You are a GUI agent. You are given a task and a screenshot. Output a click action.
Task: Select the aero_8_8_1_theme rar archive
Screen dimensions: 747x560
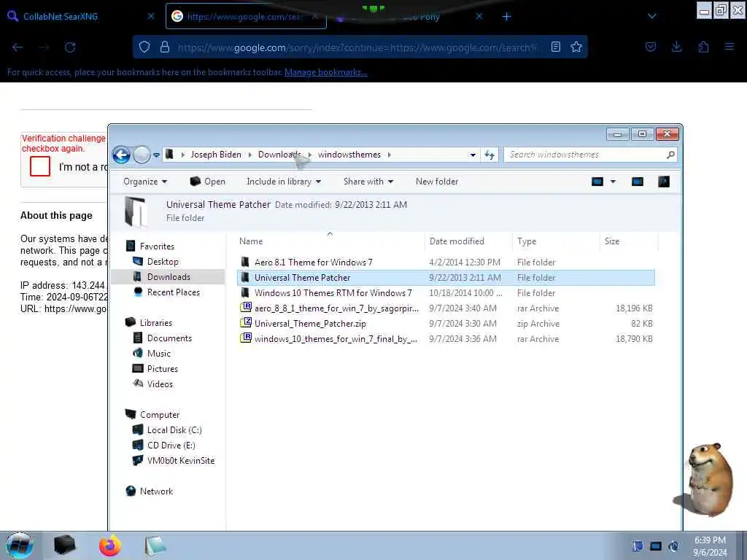[446, 308]
